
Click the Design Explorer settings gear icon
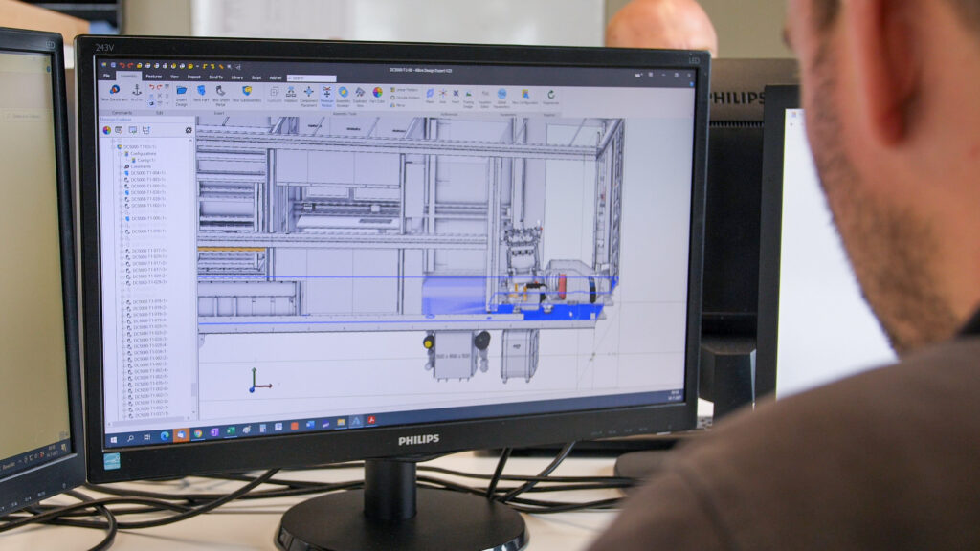(x=189, y=130)
